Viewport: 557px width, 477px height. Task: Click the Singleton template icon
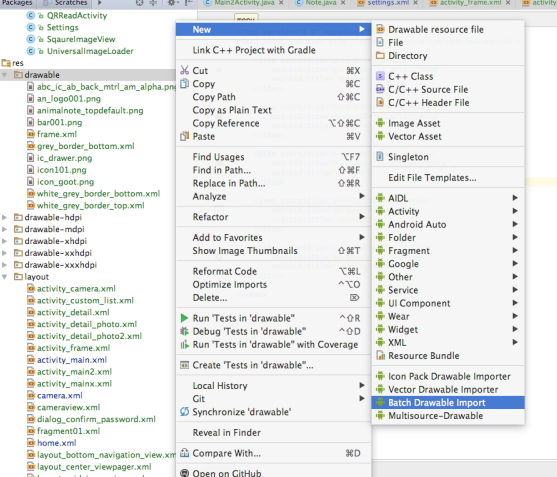click(380, 157)
